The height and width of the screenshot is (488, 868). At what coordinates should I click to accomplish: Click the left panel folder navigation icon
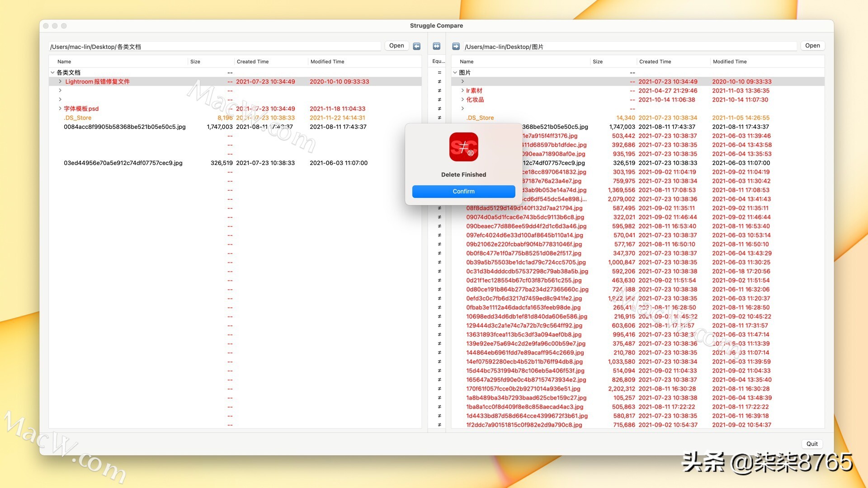pyautogui.click(x=417, y=46)
